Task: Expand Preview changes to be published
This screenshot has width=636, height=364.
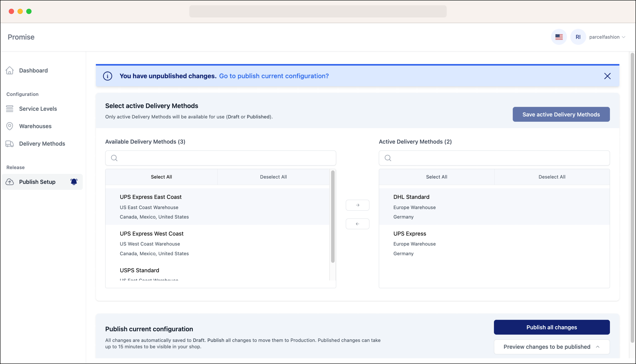Action: pos(551,347)
